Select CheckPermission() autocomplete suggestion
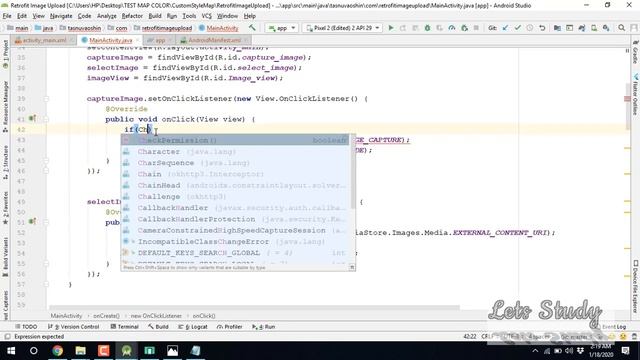Viewport: 640px width, 360px height. click(x=235, y=140)
